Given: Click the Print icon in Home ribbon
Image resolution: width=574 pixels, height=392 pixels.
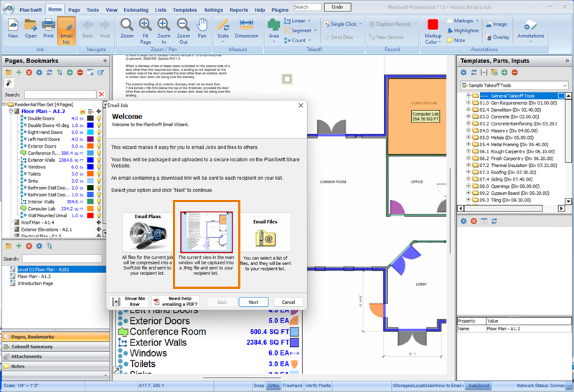Looking at the screenshot, I should coord(48,29).
